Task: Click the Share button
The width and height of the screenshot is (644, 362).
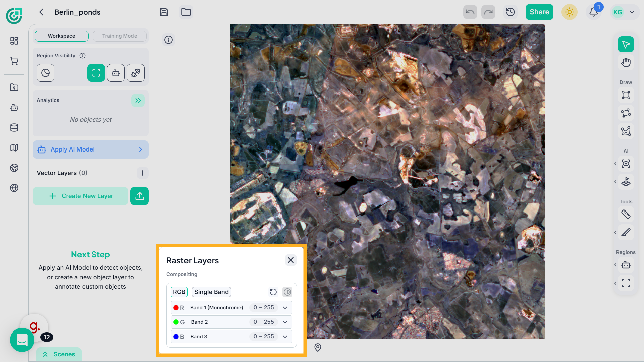Action: click(539, 12)
